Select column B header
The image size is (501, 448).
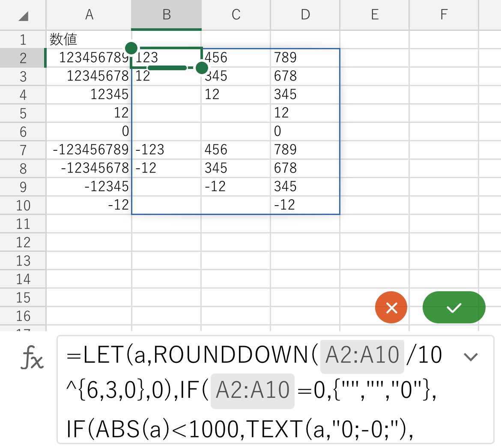166,15
